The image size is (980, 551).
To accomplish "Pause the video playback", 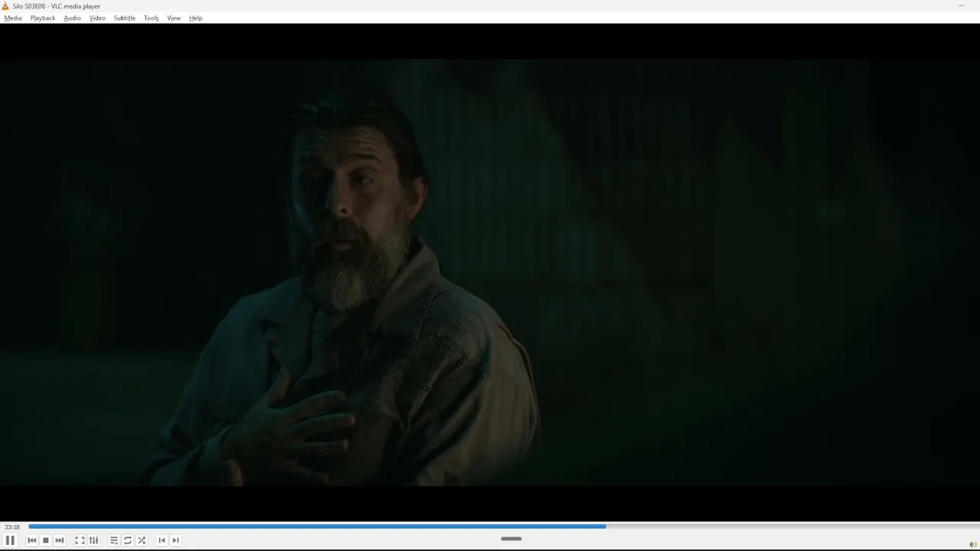I will (x=10, y=540).
